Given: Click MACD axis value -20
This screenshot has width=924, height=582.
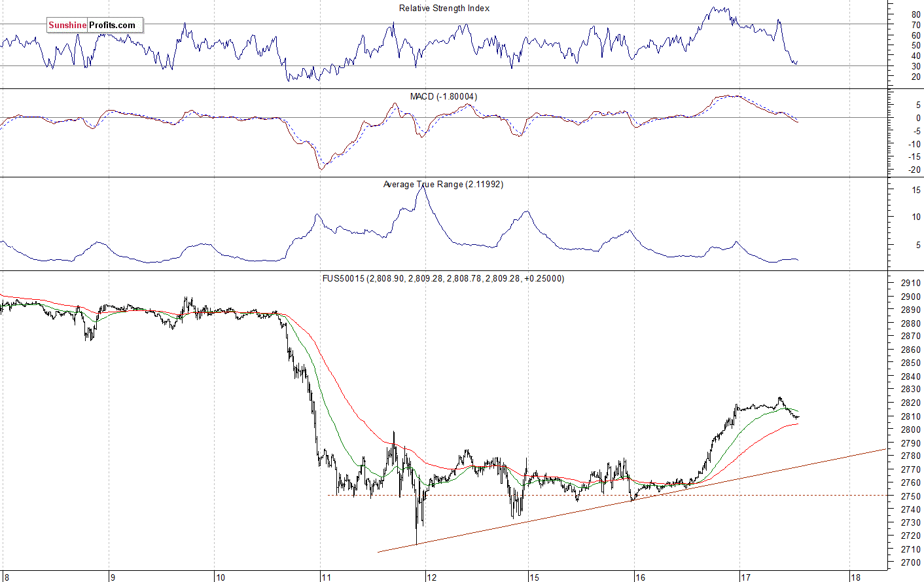Looking at the screenshot, I should pos(914,170).
